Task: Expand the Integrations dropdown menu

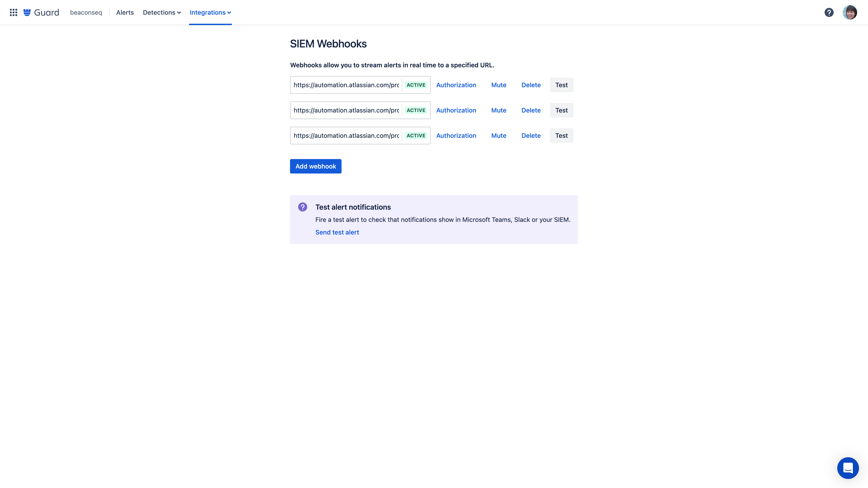Action: click(x=210, y=12)
